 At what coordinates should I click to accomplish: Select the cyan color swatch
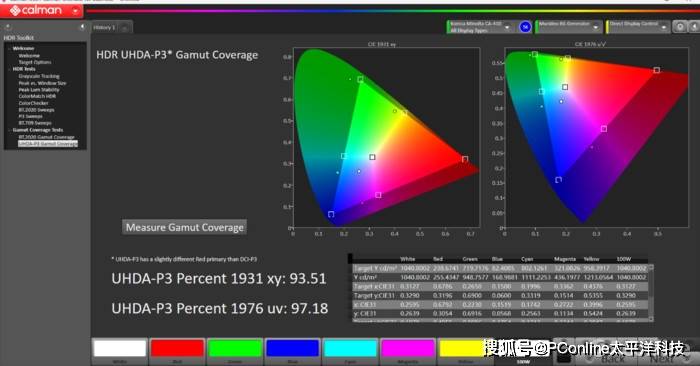(350, 348)
